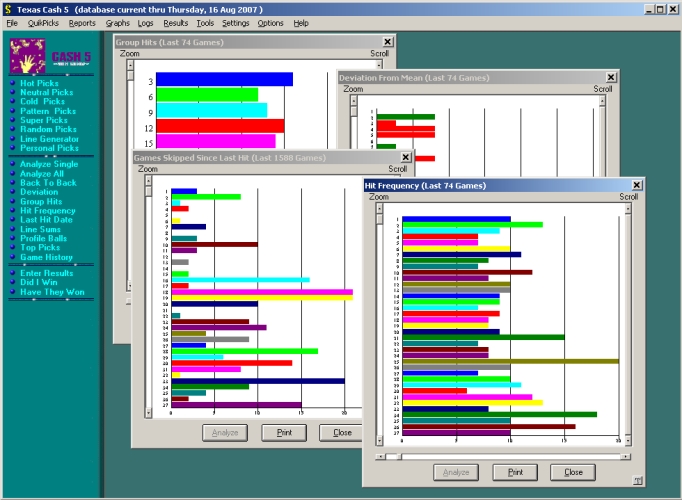Open Top Picks link

pyautogui.click(x=40, y=247)
